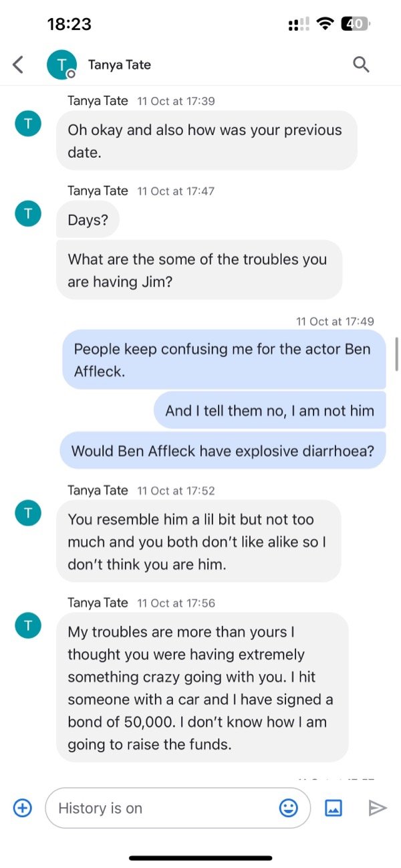Viewport: 401px width, 868px height.
Task: Open the emoji picker icon
Action: (288, 808)
